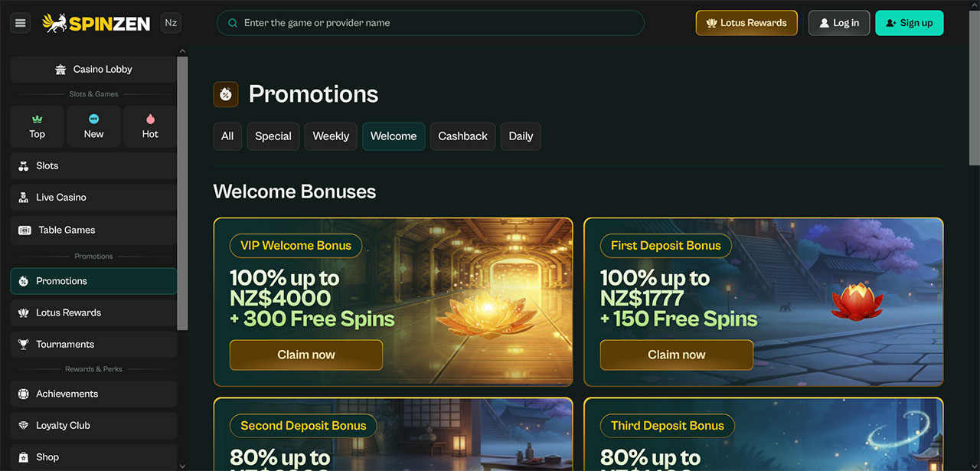Open the Table Games section
The image size is (980, 471).
[93, 230]
